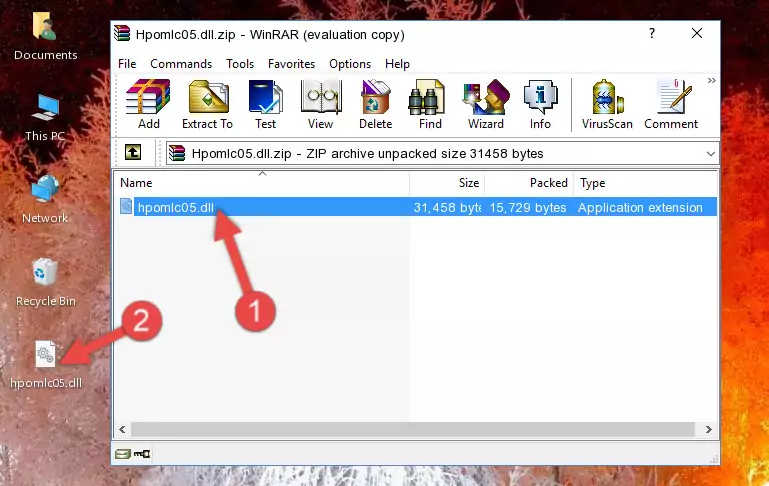Run the Test archive tool

click(265, 104)
